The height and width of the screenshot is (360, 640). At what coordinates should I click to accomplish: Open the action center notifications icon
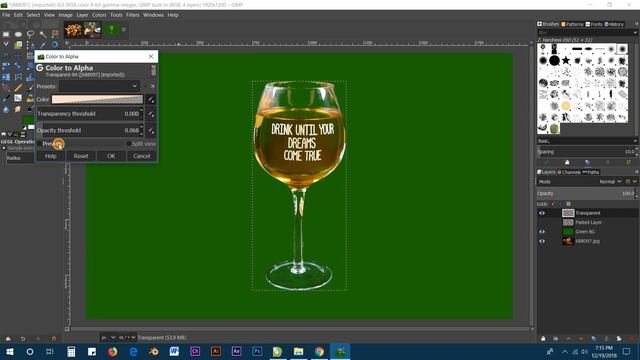click(x=627, y=351)
